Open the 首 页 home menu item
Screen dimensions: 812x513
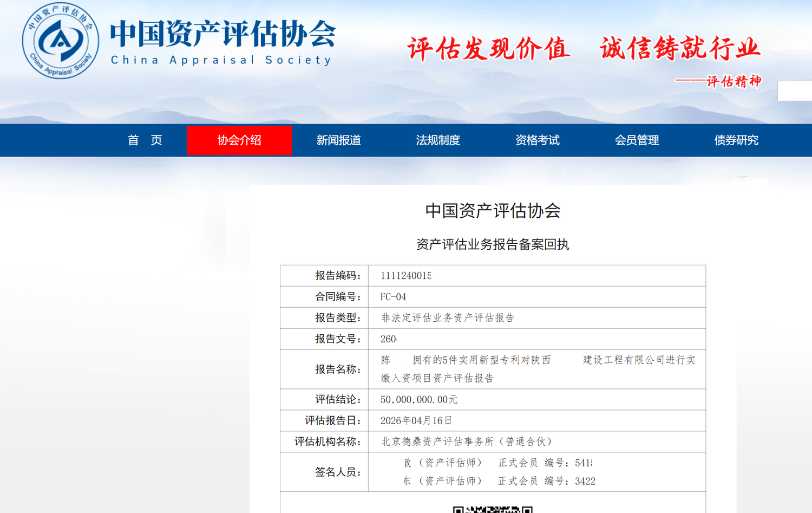pos(145,140)
